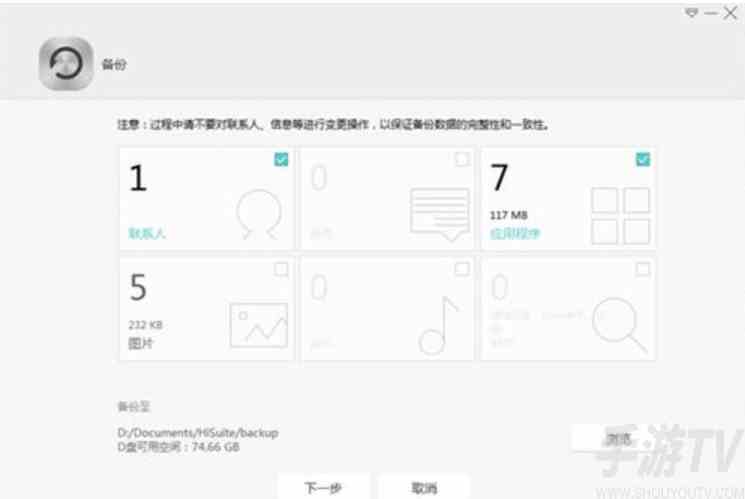This screenshot has width=745, height=499.
Task: Click the magnifying glass icon
Action: click(x=620, y=325)
